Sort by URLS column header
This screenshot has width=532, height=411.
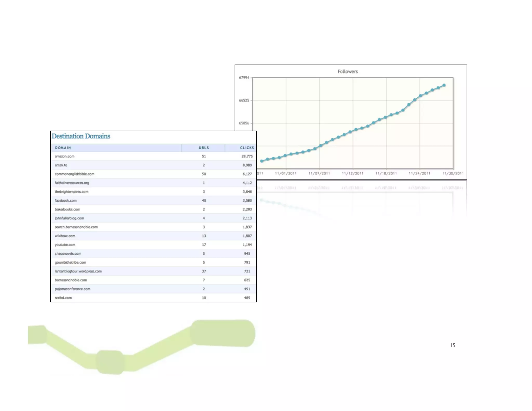(x=204, y=148)
